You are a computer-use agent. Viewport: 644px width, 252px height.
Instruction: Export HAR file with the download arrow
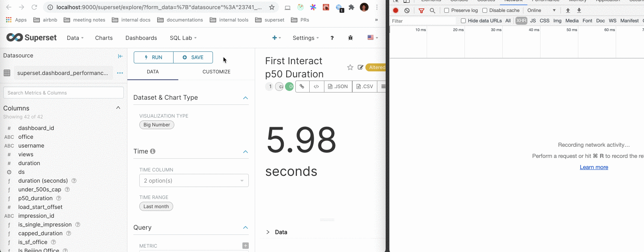(579, 10)
